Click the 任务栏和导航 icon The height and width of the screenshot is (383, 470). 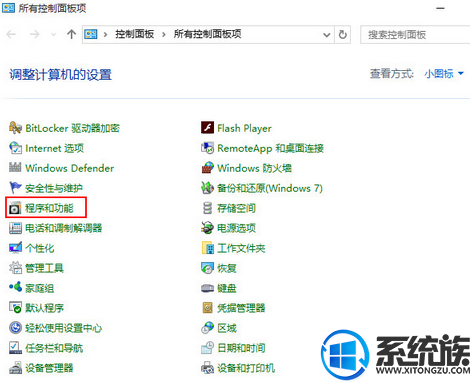[15, 348]
